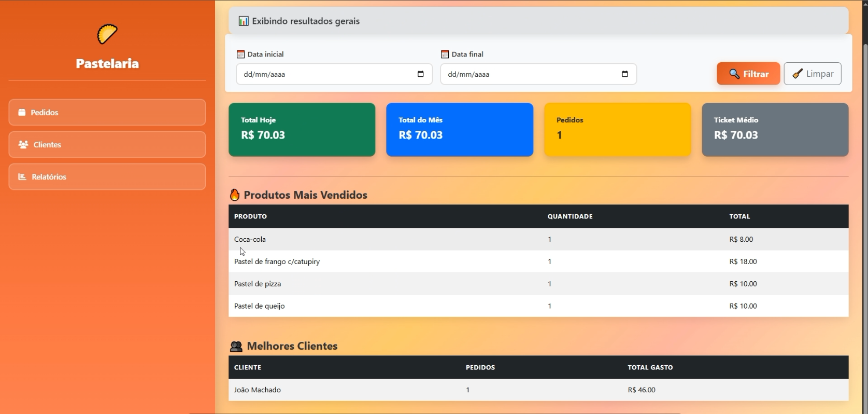Click the pastel logo icon

point(107,34)
